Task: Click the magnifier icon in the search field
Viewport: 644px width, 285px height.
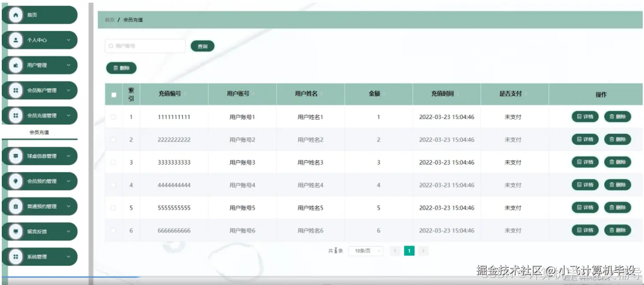Action: (x=110, y=45)
